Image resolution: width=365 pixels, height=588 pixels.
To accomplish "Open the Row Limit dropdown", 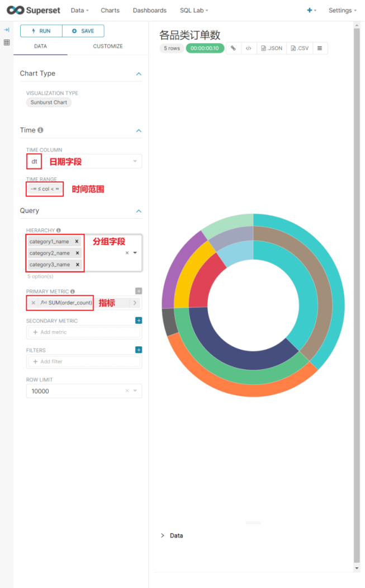I will click(x=135, y=391).
